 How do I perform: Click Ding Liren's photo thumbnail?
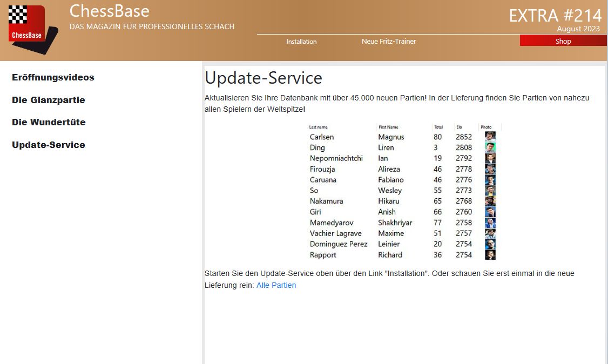click(490, 147)
